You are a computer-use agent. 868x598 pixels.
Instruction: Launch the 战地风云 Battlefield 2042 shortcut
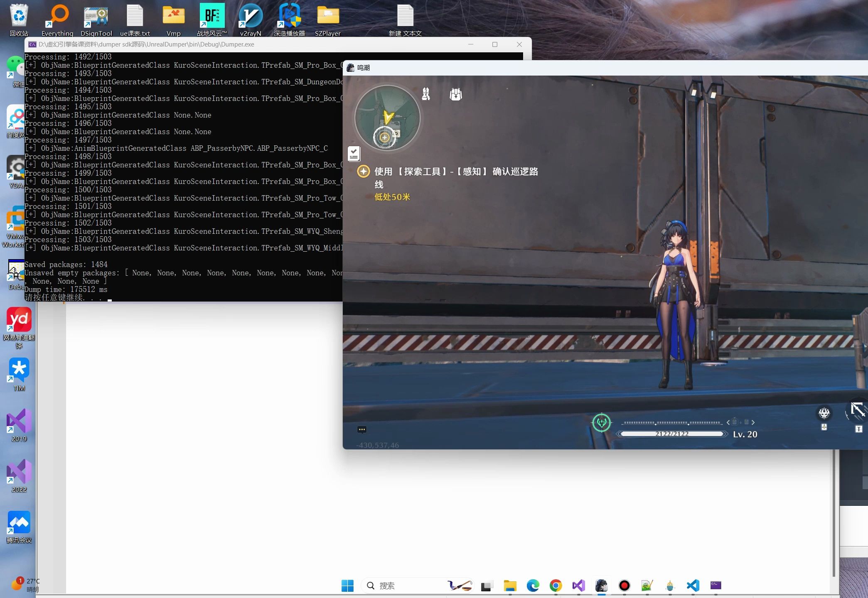(212, 20)
